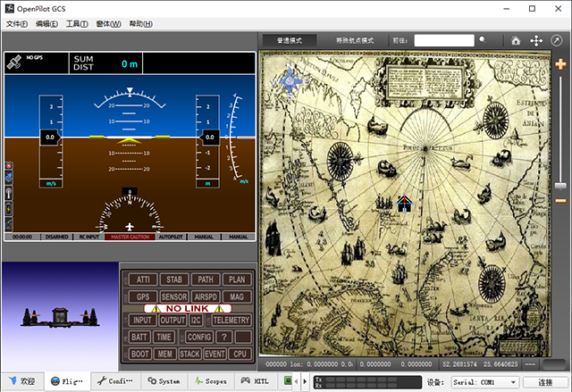Click the 52.2691574 coordinate readout

click(459, 364)
